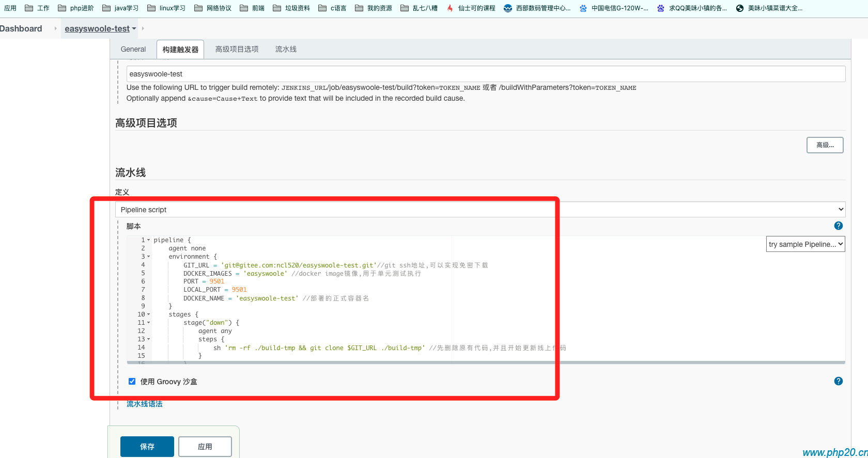Click the 保存 save button

[x=147, y=447]
